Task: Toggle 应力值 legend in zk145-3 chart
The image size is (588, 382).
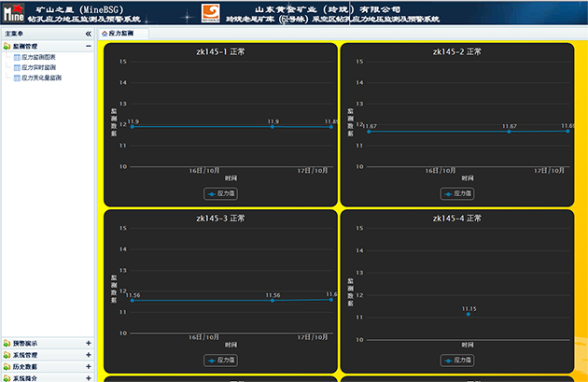Action: [x=221, y=360]
